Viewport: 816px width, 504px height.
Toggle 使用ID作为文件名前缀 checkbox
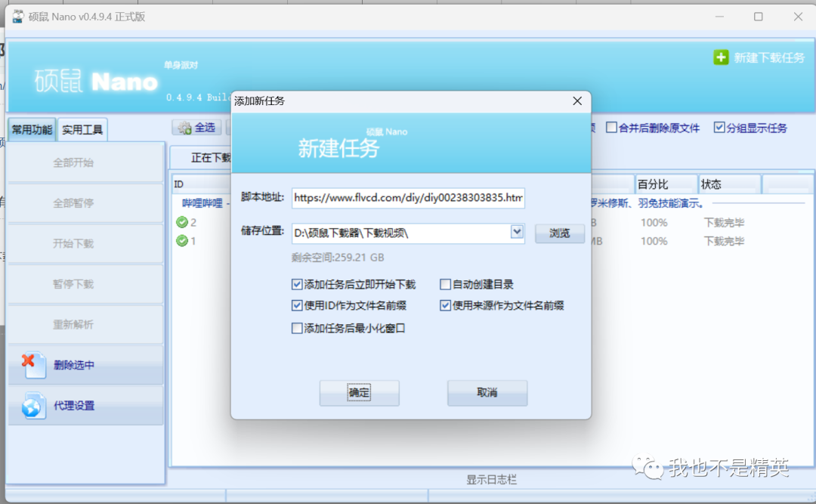[x=297, y=305]
